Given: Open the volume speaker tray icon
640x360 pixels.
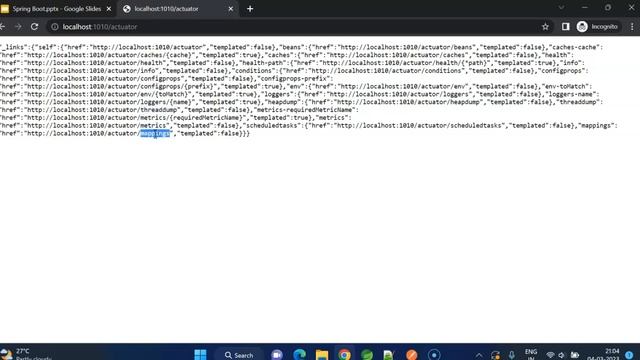Looking at the screenshot, I should point(562,355).
